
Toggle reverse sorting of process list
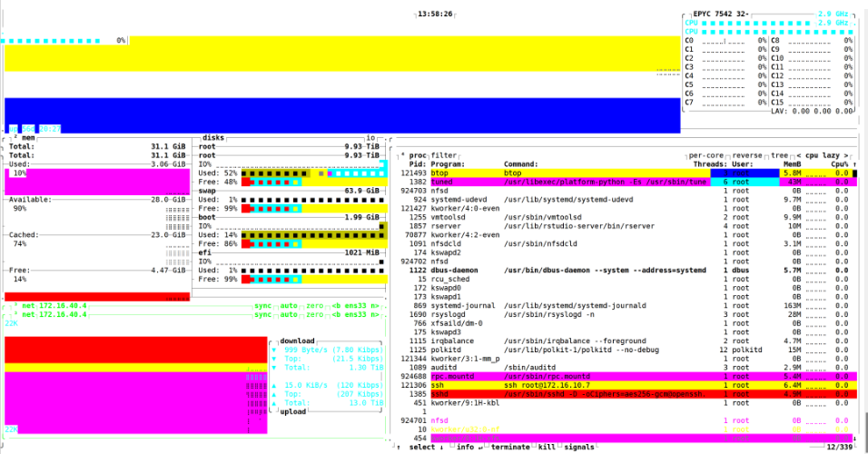[746, 155]
